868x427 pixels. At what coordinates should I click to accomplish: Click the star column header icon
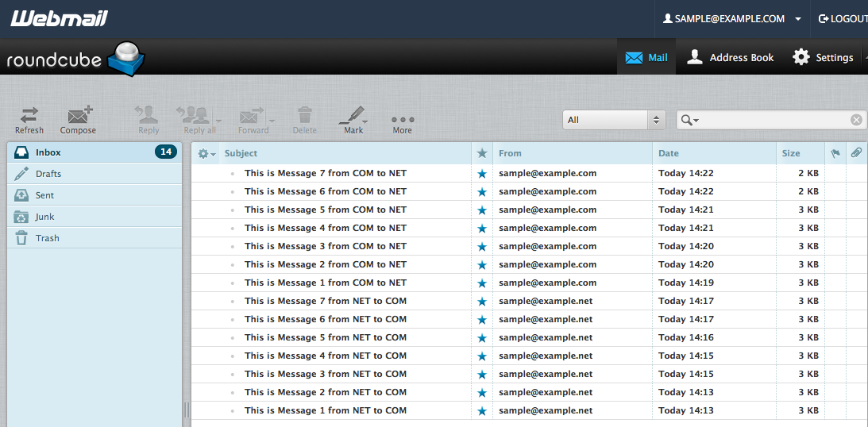coord(482,154)
